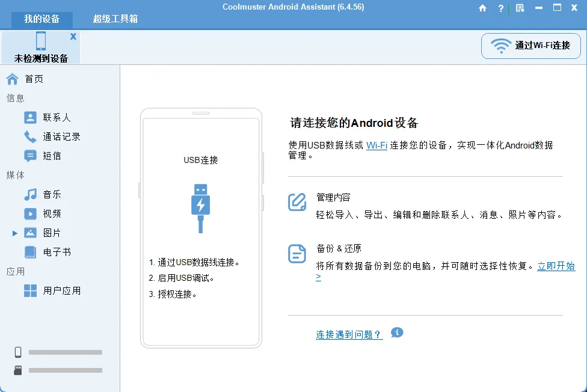Click 通过Wi-Fi连接 button
The height and width of the screenshot is (392, 587).
(x=531, y=46)
